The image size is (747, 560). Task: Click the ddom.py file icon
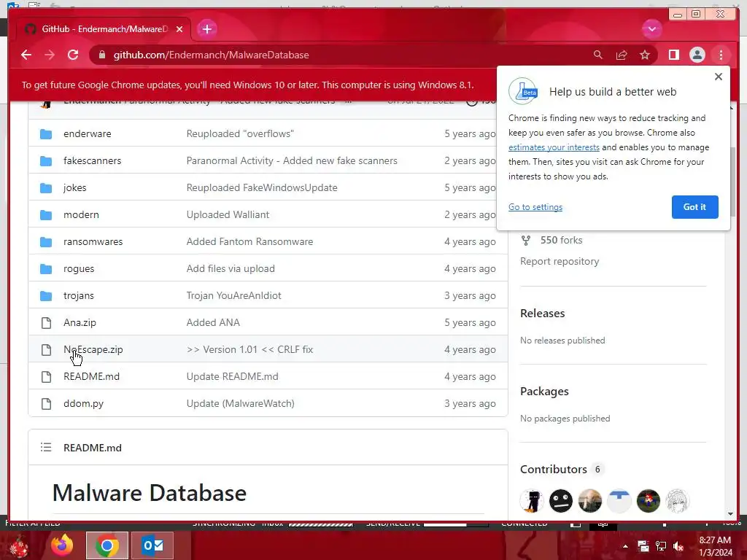(x=46, y=404)
